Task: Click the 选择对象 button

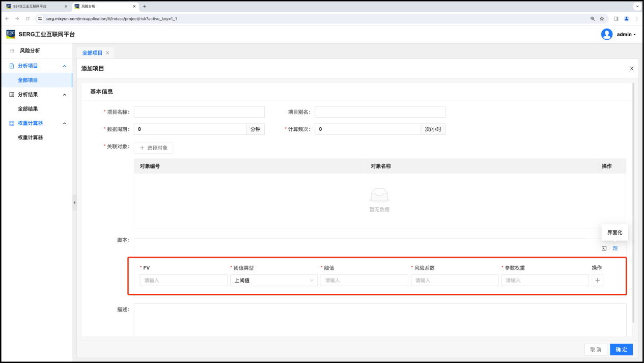Action: click(x=154, y=148)
